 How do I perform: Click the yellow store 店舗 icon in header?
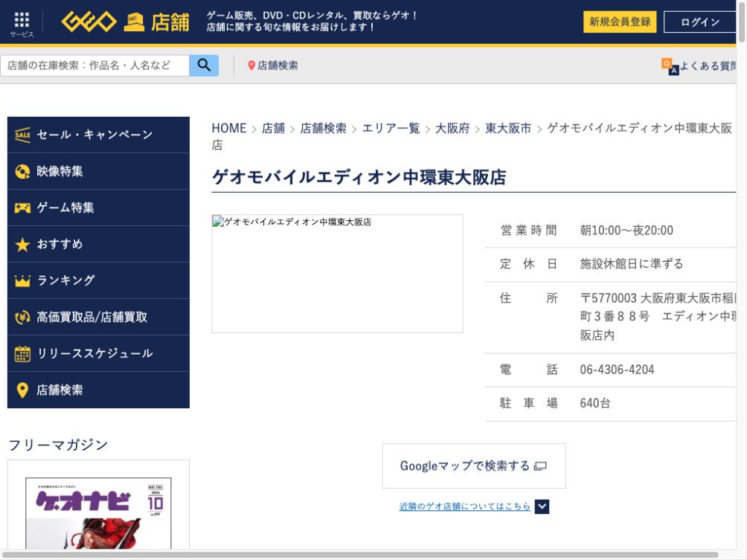(134, 22)
